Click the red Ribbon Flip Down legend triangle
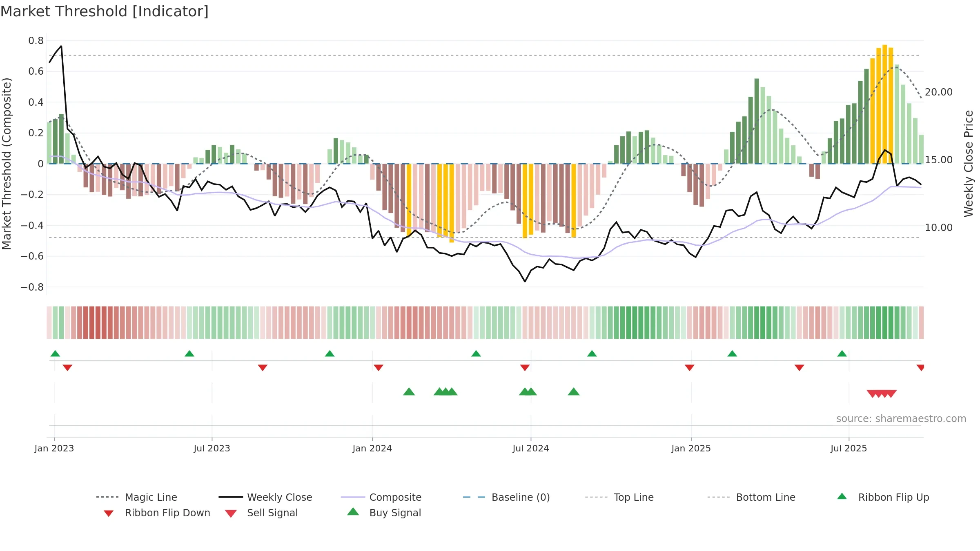The height and width of the screenshot is (551, 980). (109, 513)
